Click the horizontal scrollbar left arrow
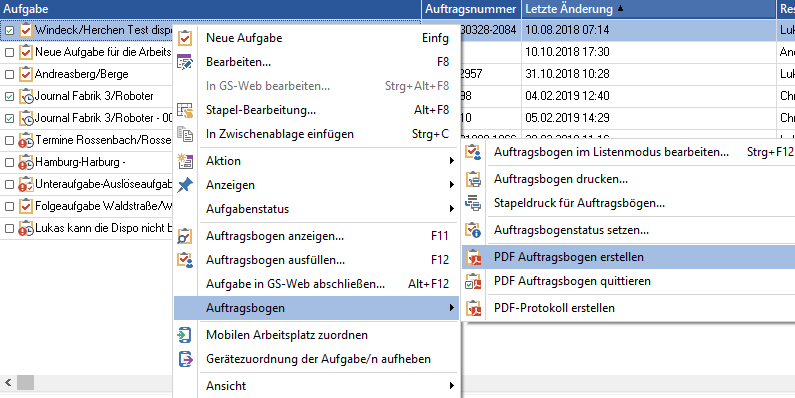Screen dimensions: 795x398 [x=8, y=382]
